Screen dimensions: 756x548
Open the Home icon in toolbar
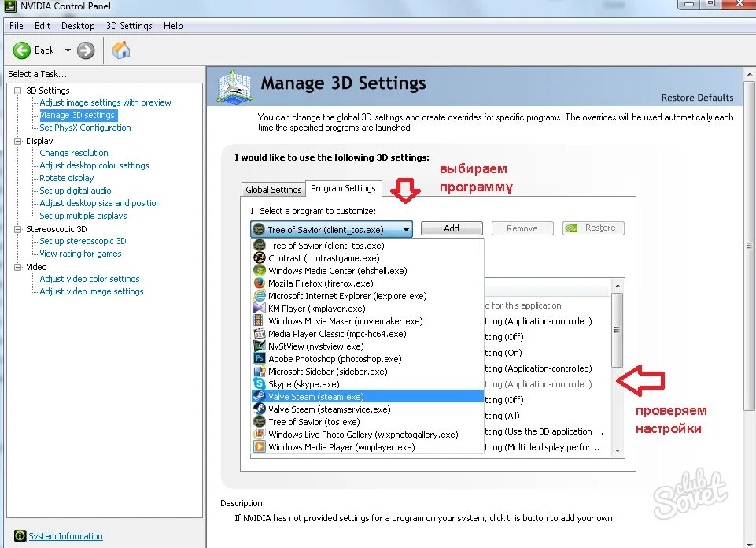click(121, 50)
